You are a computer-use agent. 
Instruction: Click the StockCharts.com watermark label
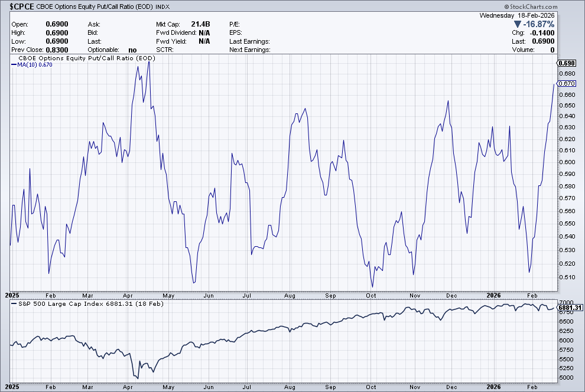(531, 6)
